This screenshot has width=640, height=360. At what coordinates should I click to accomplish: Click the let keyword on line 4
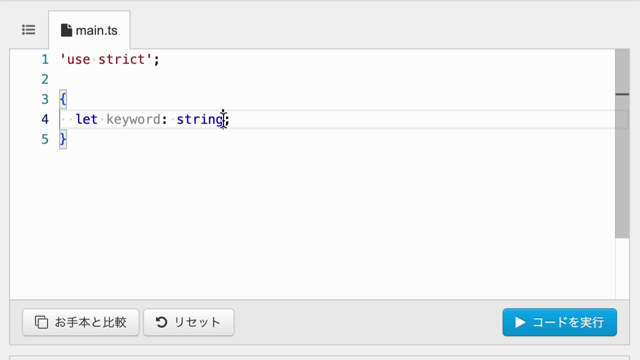pos(87,119)
